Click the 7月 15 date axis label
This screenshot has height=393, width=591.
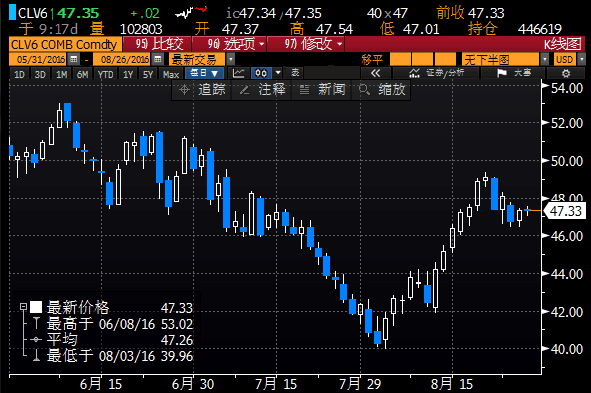click(x=276, y=384)
